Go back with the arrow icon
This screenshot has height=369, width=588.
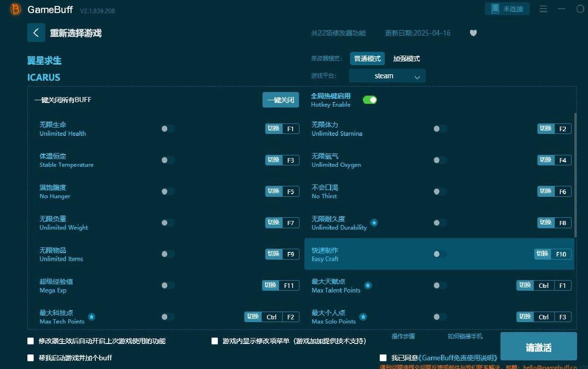[x=36, y=33]
